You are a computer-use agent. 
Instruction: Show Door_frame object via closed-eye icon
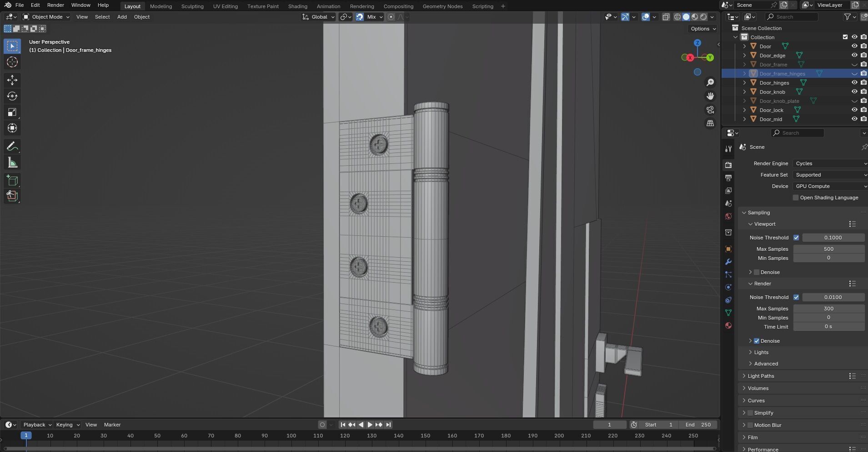click(854, 64)
